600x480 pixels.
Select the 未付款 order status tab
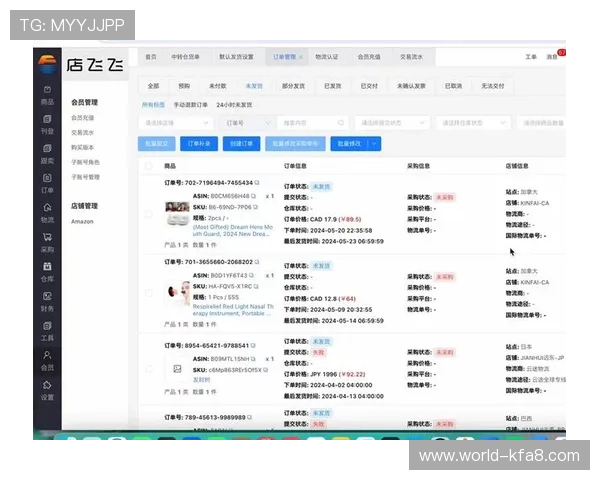pyautogui.click(x=218, y=86)
